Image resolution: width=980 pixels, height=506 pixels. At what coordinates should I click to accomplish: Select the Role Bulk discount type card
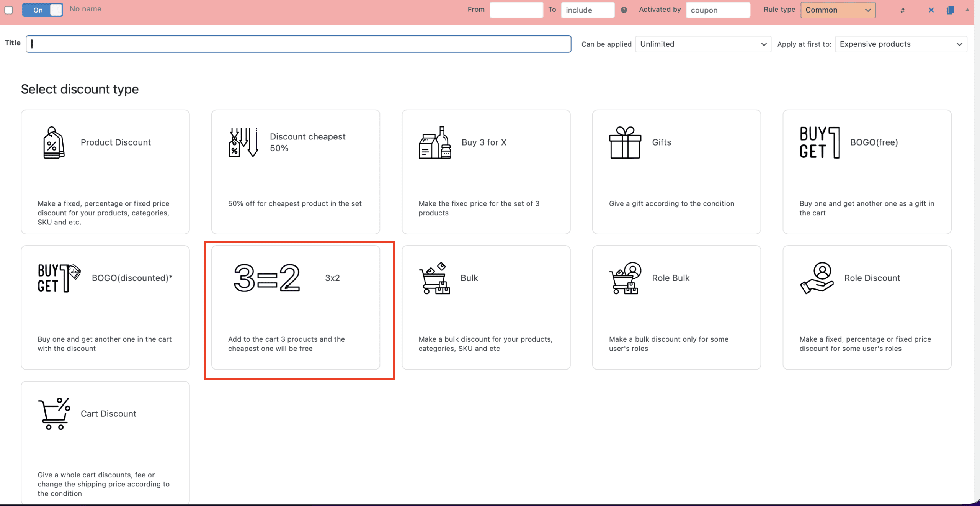click(676, 307)
